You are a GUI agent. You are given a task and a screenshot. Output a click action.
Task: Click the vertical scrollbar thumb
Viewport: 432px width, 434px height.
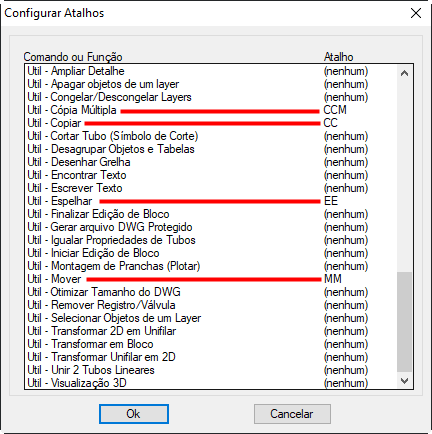click(x=404, y=322)
